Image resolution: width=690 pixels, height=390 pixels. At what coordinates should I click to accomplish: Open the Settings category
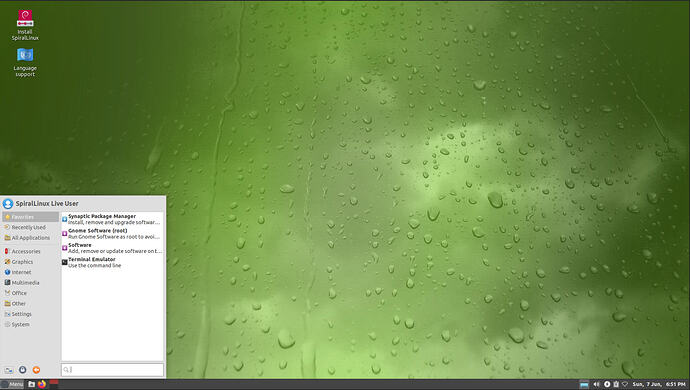point(30,314)
